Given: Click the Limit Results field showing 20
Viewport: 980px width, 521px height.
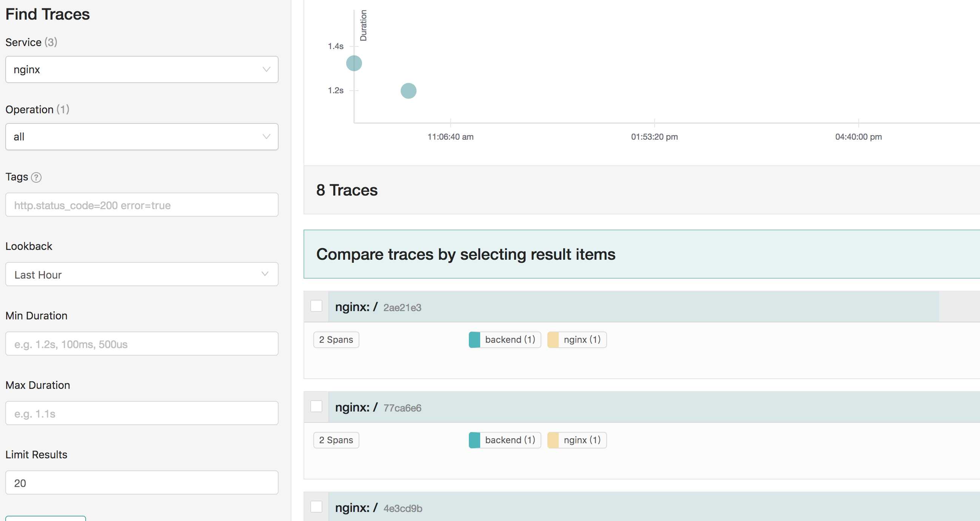Looking at the screenshot, I should [x=142, y=483].
